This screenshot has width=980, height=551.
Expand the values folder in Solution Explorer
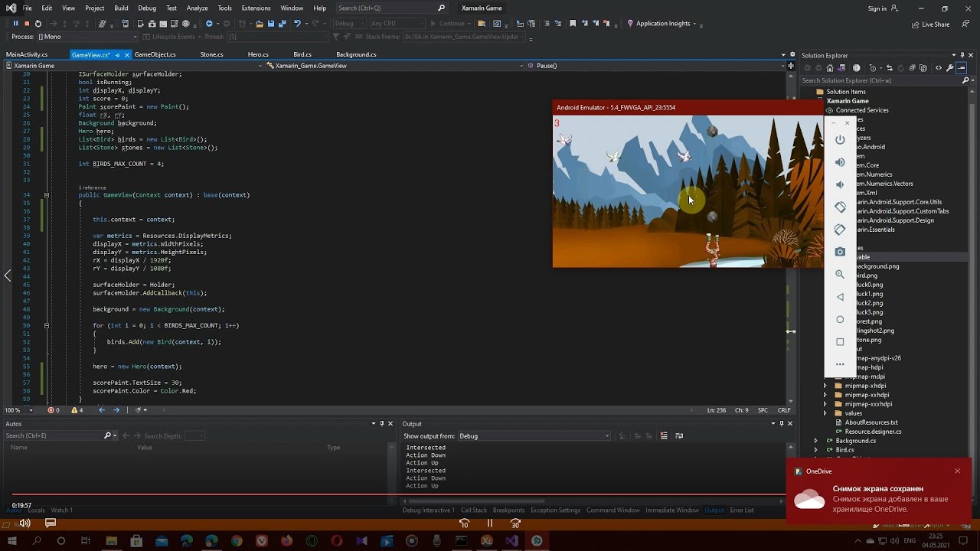click(825, 413)
